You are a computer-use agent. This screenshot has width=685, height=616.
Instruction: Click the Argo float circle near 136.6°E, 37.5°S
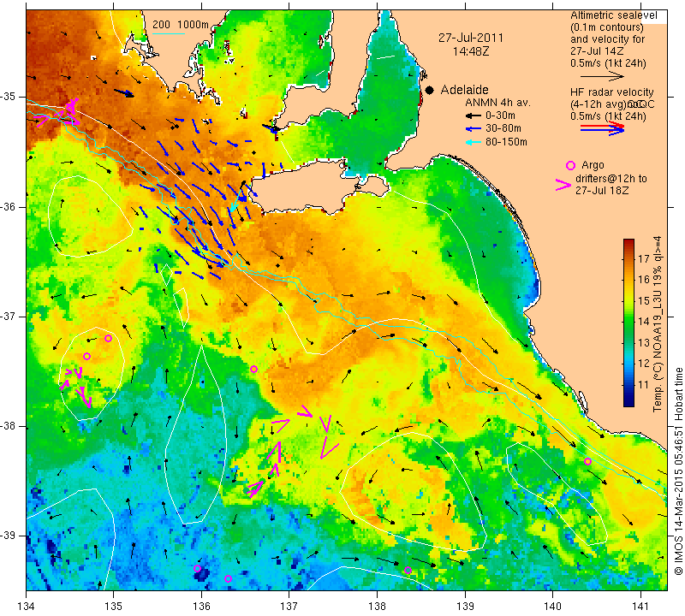click(253, 369)
